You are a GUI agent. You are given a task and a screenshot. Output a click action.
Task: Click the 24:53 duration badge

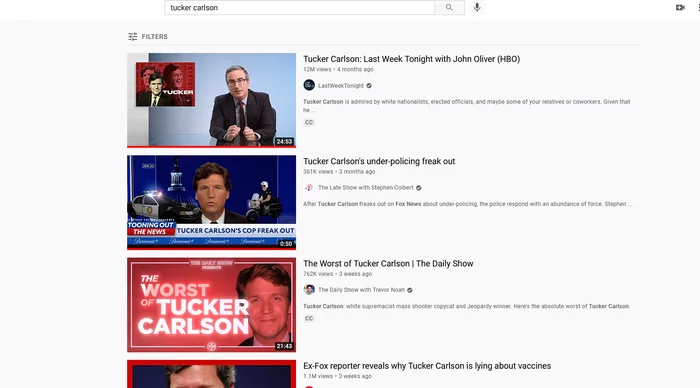click(284, 142)
